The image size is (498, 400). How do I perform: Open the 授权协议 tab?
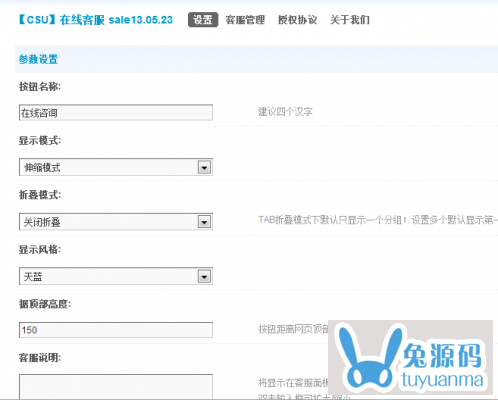[298, 20]
